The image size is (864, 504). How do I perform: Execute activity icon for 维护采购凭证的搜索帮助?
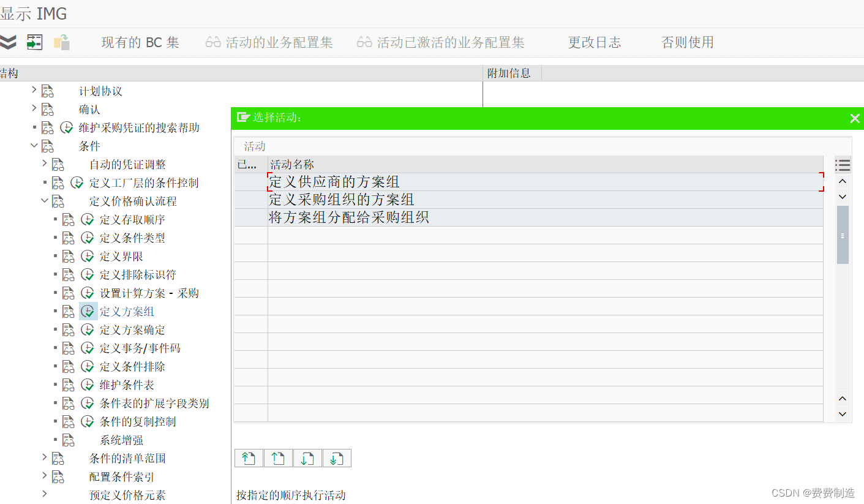67,128
